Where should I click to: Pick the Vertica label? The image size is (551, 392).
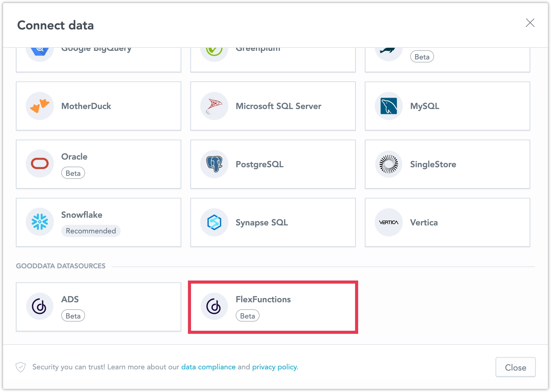pyautogui.click(x=424, y=222)
